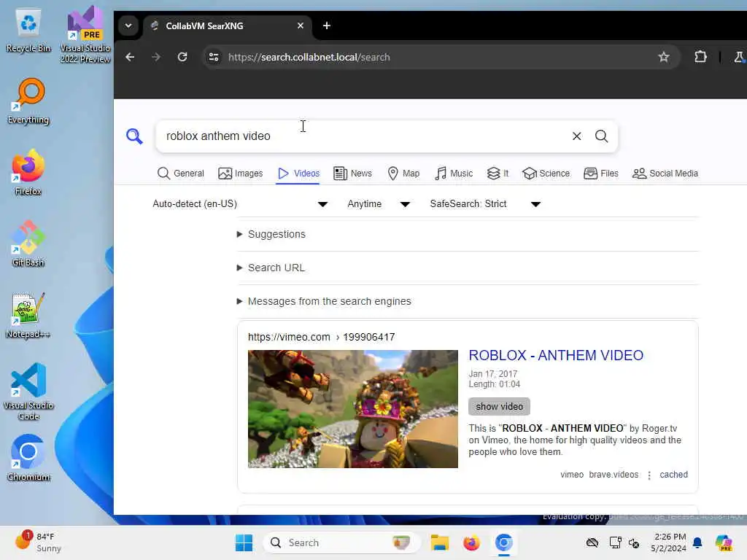
Task: Click the vimeo engine label
Action: [572, 475]
